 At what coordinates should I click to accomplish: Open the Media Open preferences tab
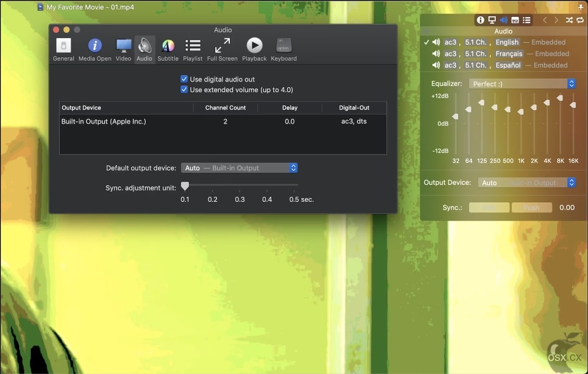[95, 50]
